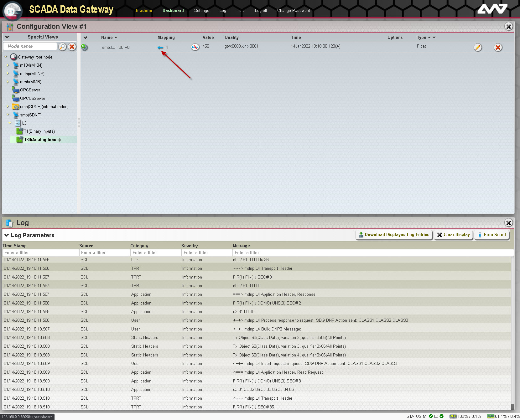
Task: Open the Settings menu
Action: coord(201,10)
